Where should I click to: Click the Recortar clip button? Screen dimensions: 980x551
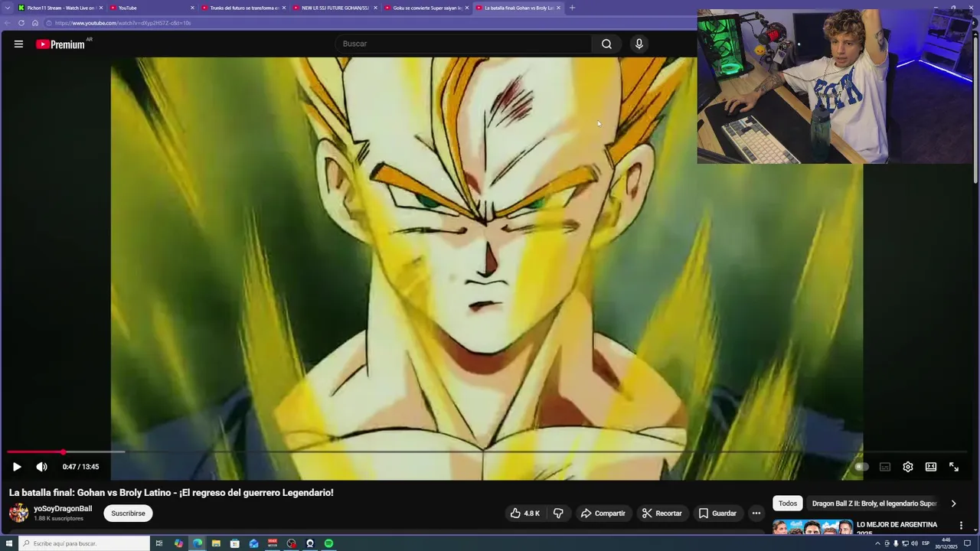tap(662, 514)
